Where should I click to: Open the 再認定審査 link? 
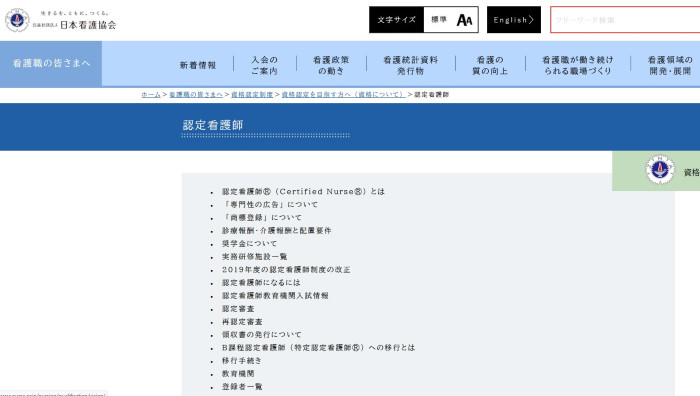tap(242, 321)
